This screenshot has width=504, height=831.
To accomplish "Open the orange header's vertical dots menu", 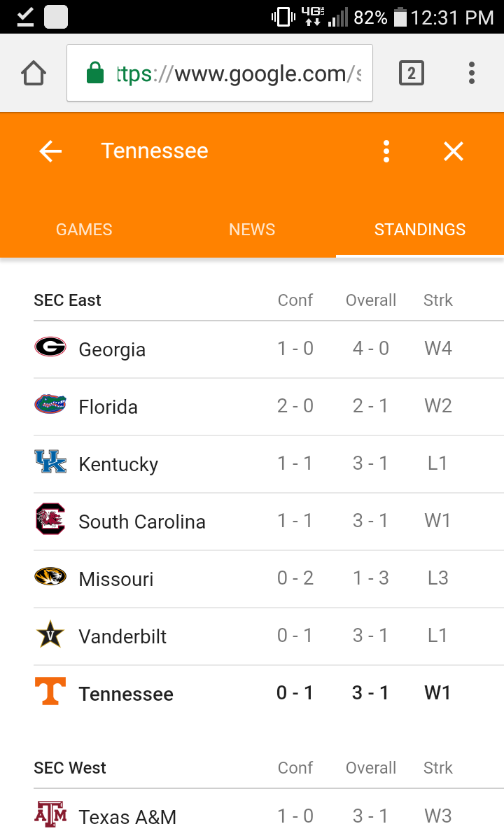I will coord(386,151).
